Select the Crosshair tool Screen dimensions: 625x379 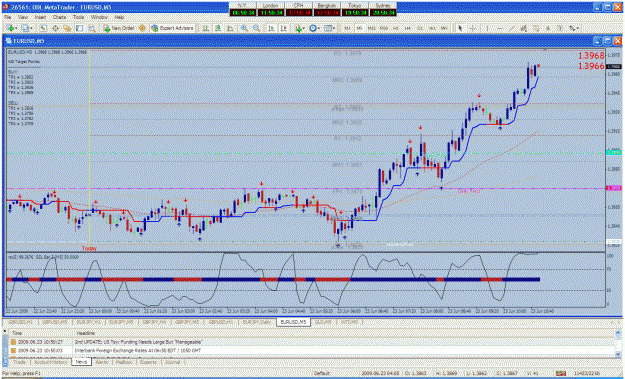click(473, 28)
